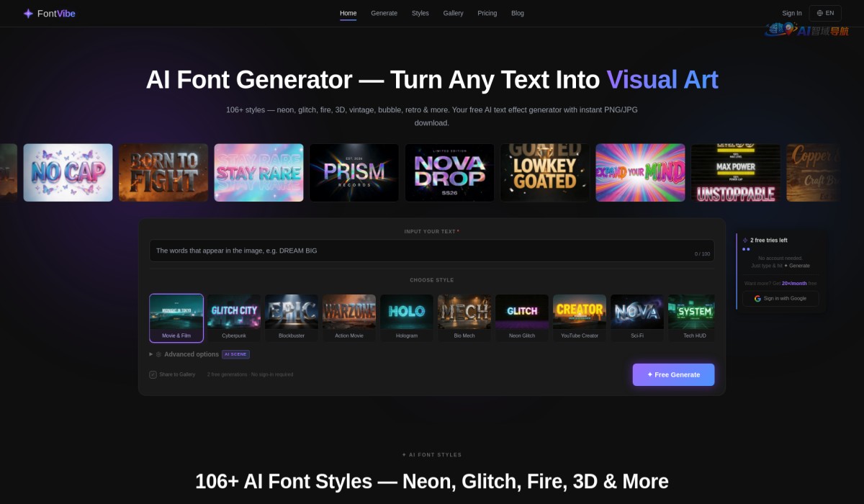The width and height of the screenshot is (864, 504).
Task: Choose the Blockbuster style
Action: pos(292,318)
